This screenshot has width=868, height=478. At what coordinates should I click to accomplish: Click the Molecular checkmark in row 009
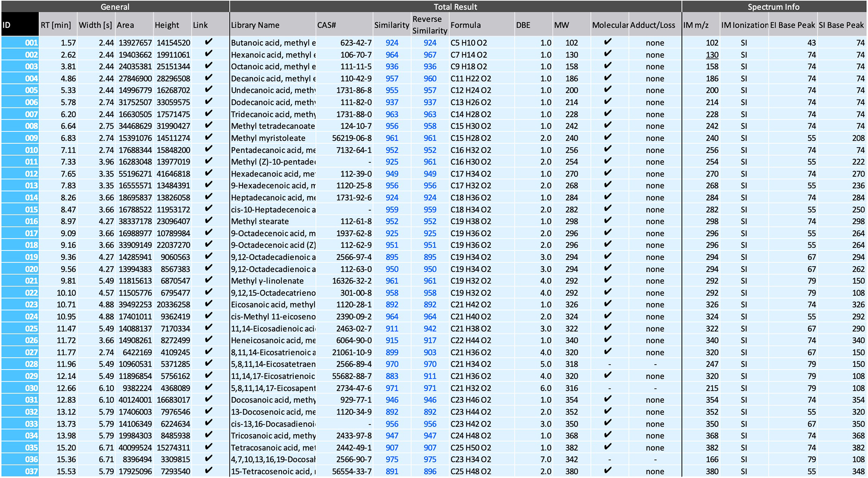(x=608, y=137)
